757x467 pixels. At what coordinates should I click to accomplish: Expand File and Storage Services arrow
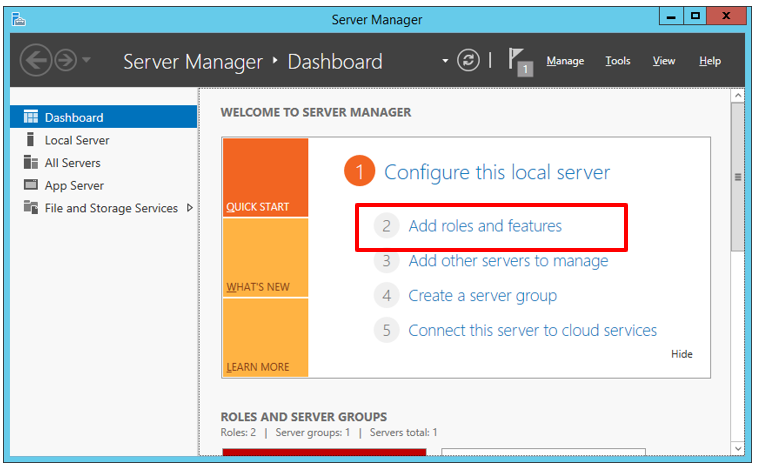click(x=190, y=208)
